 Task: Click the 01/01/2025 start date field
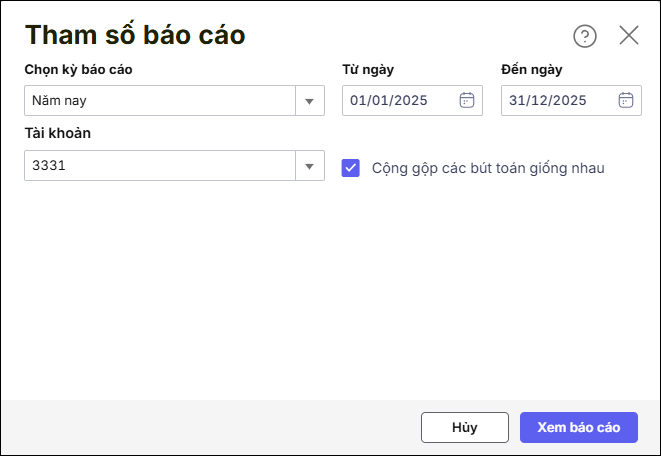398,100
